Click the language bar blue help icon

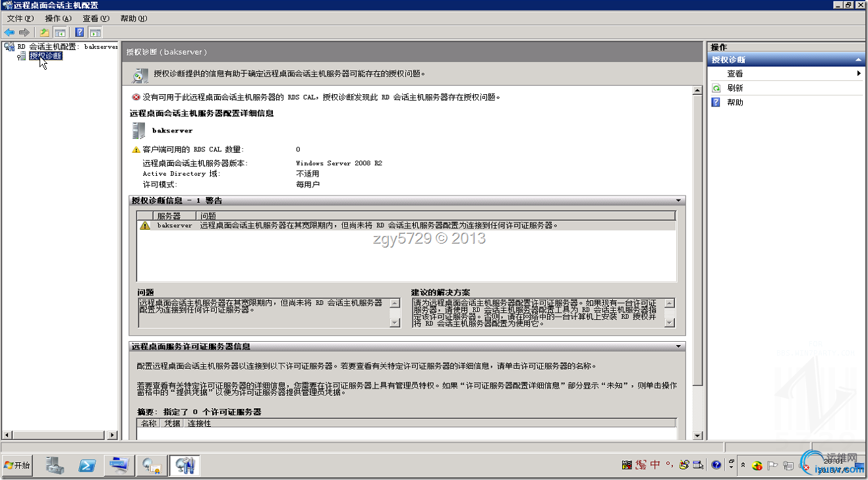[716, 465]
